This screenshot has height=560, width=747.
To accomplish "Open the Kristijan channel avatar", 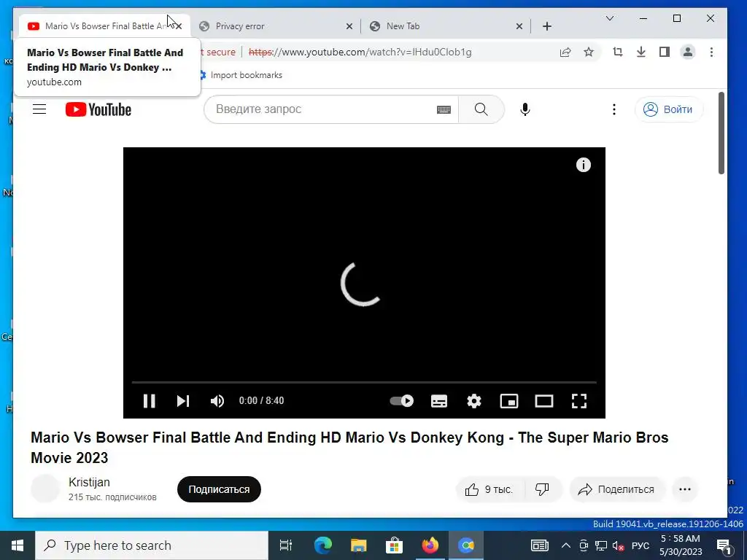I will coord(44,489).
